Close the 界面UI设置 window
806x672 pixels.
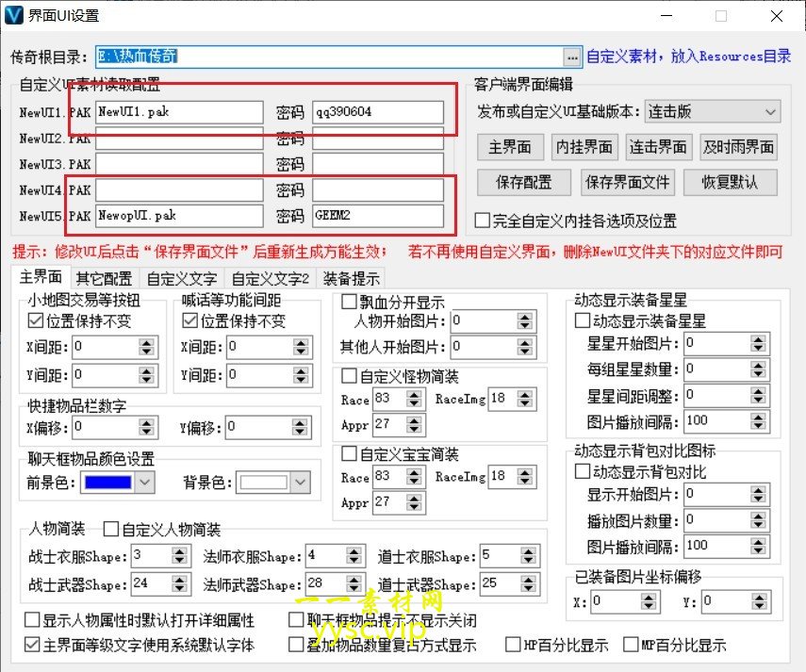tap(777, 16)
